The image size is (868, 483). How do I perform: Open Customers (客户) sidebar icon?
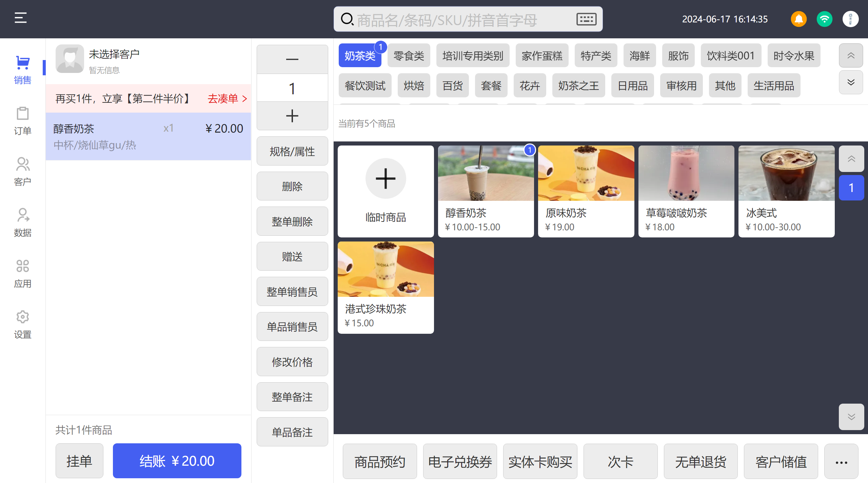23,172
